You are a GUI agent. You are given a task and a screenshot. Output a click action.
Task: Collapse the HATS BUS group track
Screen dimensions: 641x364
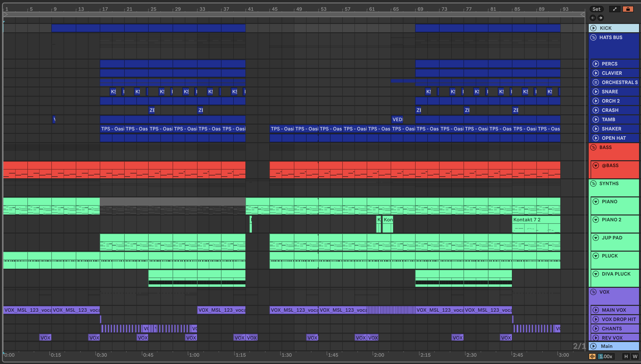[x=593, y=38]
